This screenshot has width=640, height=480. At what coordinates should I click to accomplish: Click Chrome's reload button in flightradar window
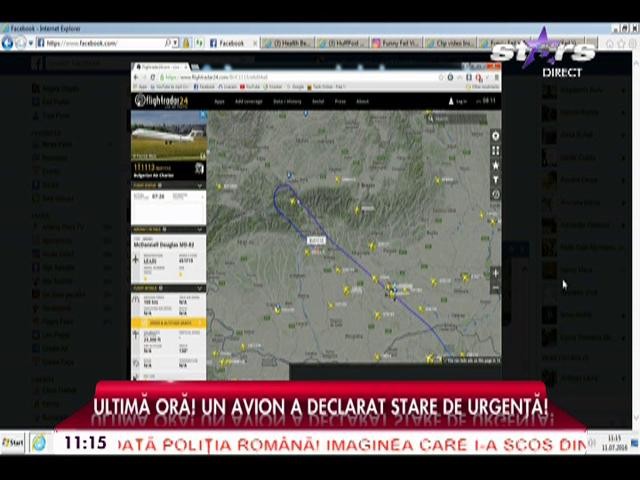coord(153,77)
